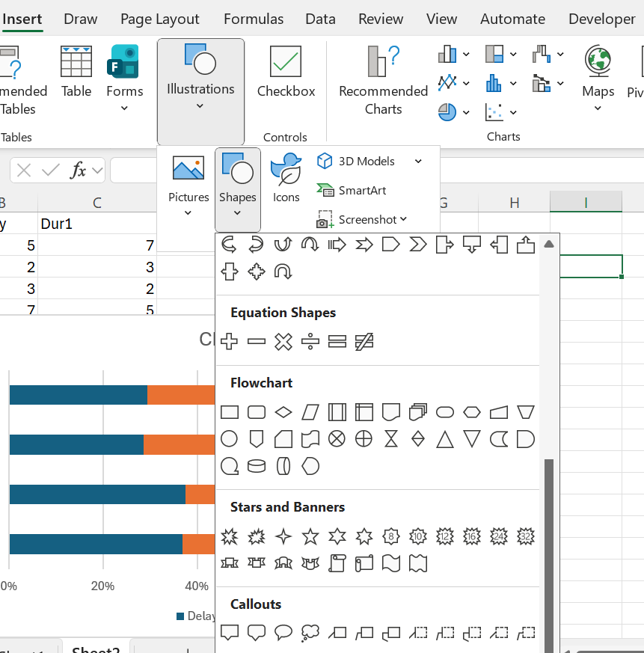The height and width of the screenshot is (653, 644).
Task: Click the shapes gallery scrollbar thumb
Action: [x=549, y=556]
